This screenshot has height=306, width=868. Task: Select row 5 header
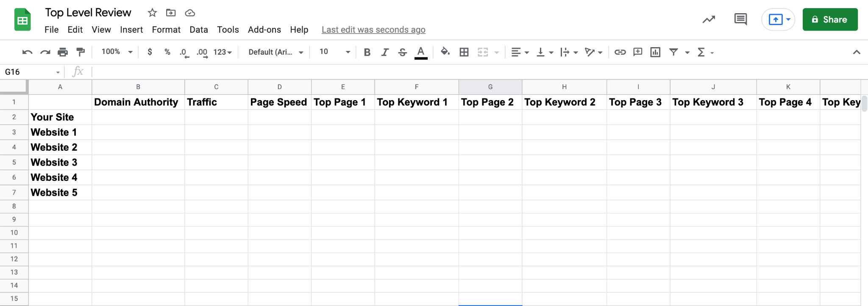(14, 162)
